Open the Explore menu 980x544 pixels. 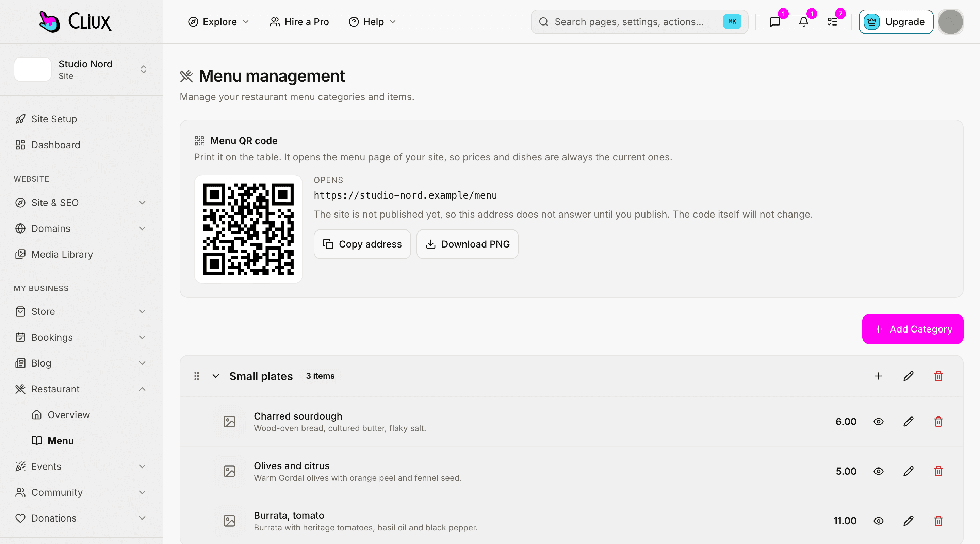click(218, 22)
